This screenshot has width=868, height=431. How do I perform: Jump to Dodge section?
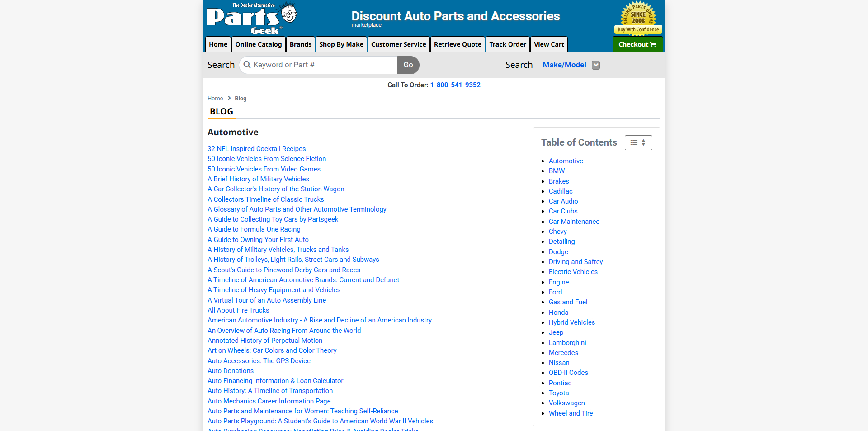point(558,252)
